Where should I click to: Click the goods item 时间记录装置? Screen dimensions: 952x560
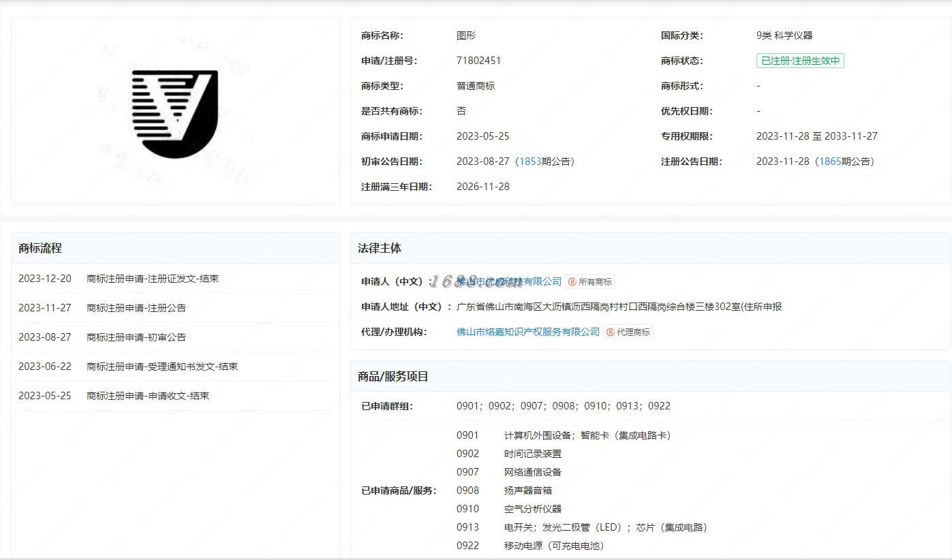533,454
